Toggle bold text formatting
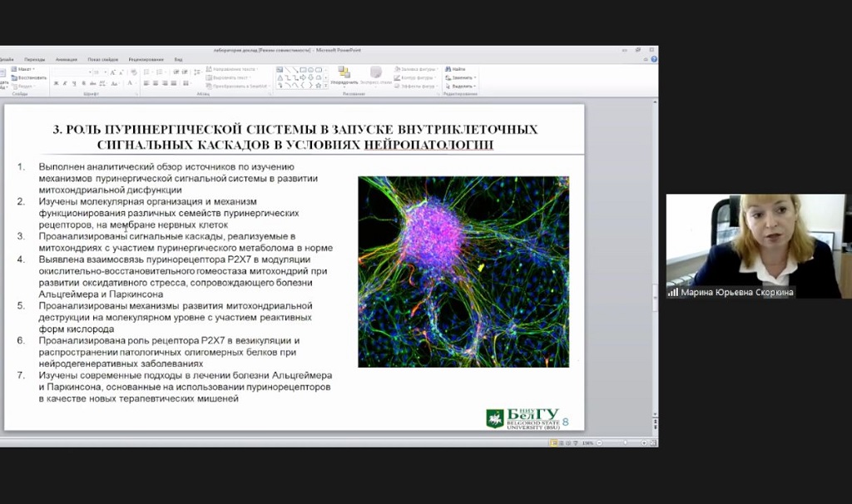Image resolution: width=852 pixels, height=504 pixels. (56, 83)
